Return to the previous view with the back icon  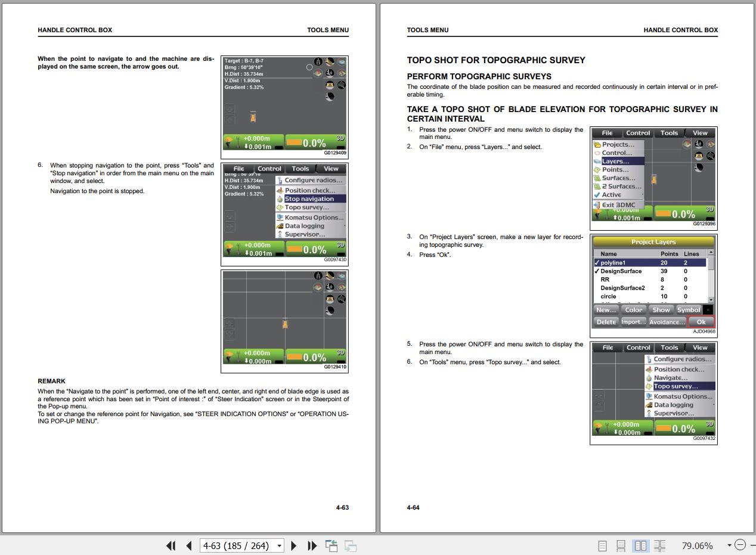coord(331,545)
